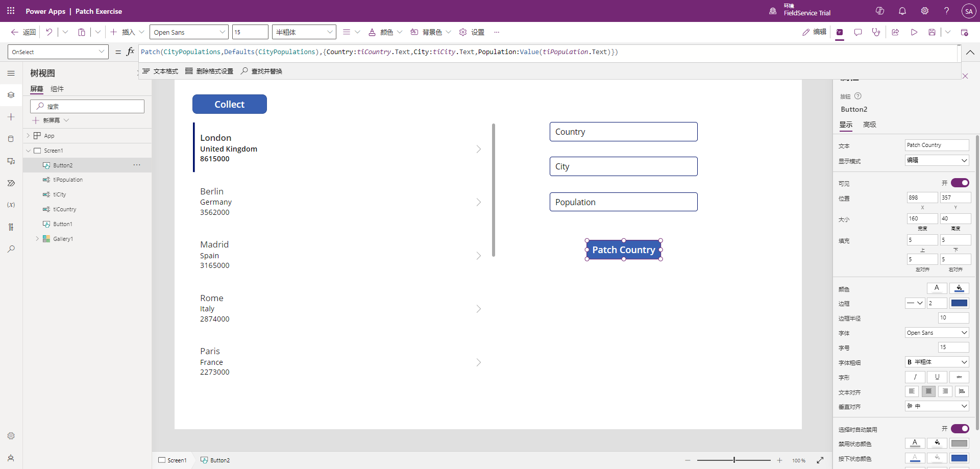
Task: Open the settings gear in the header
Action: point(924,11)
